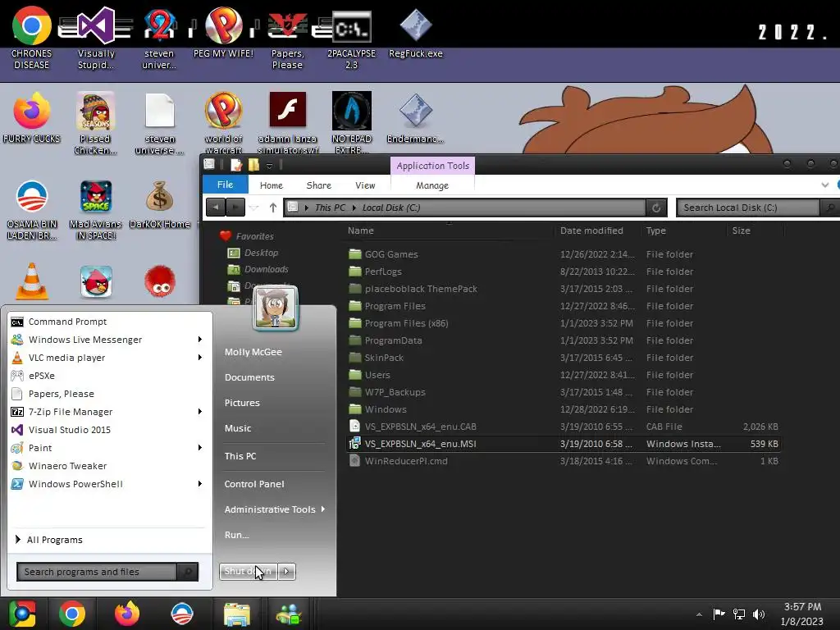Expand Paint recent files arrow
The image size is (840, 630).
coord(200,447)
